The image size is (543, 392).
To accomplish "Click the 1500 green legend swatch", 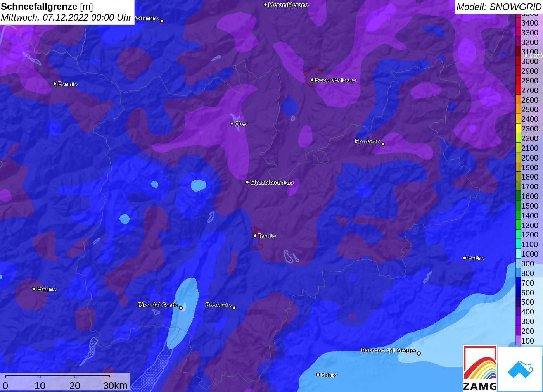I will (518, 205).
